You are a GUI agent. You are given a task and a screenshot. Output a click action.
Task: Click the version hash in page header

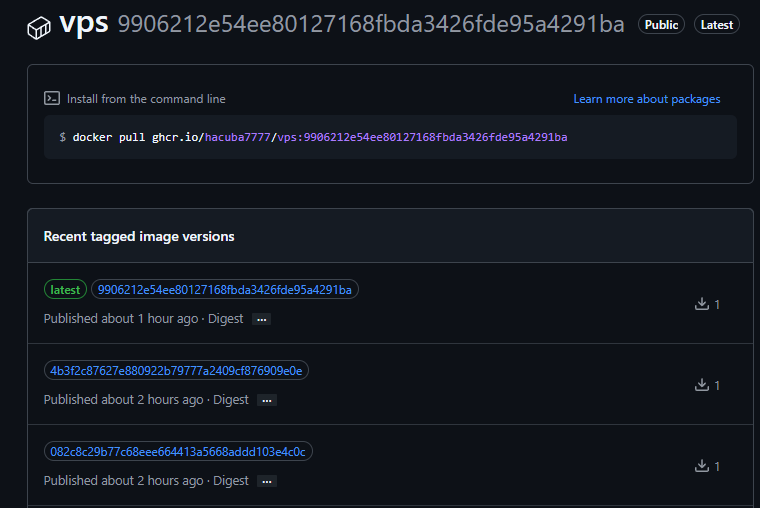pos(370,25)
